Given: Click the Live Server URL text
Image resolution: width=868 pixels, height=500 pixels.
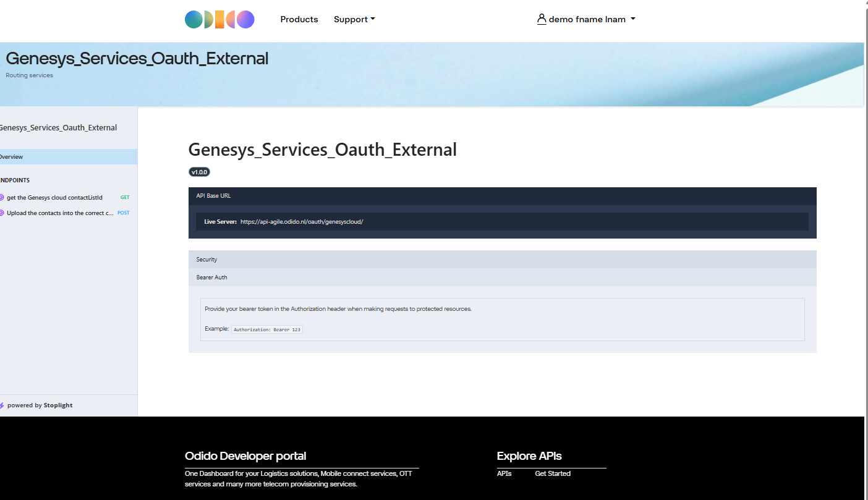Looking at the screenshot, I should (302, 222).
